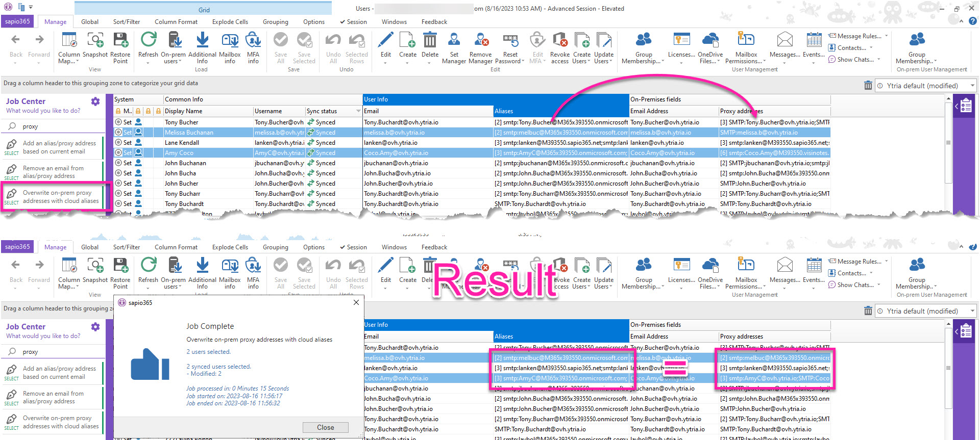Image resolution: width=980 pixels, height=440 pixels.
Task: Switch to Grouping tab in lower window
Action: pos(276,247)
